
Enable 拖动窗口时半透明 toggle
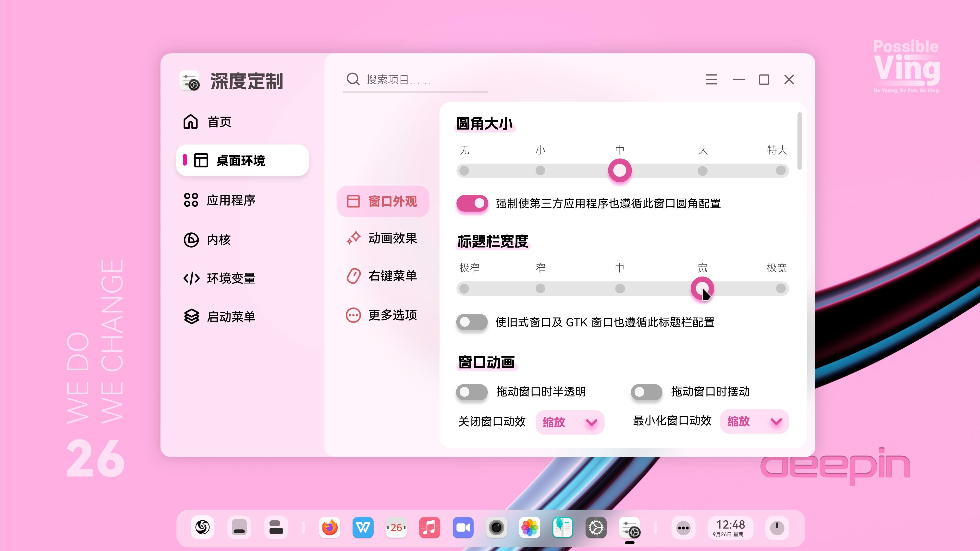click(472, 392)
